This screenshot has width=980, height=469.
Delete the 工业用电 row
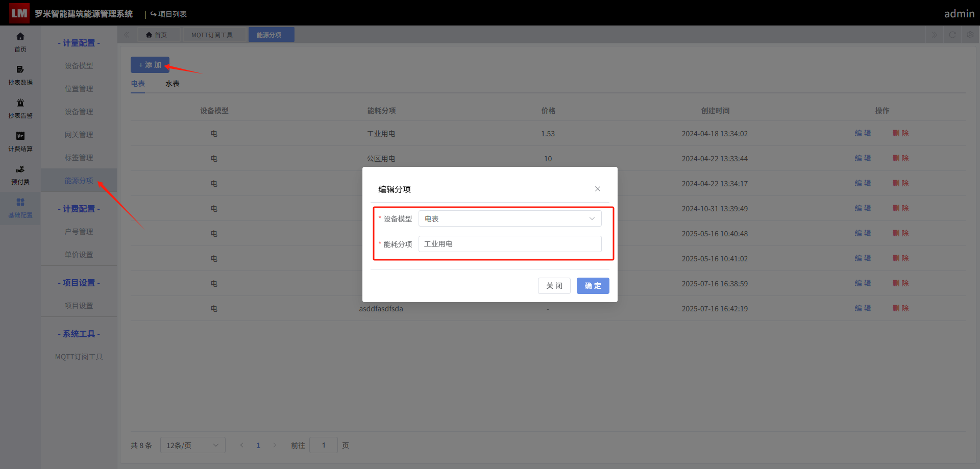pos(901,133)
